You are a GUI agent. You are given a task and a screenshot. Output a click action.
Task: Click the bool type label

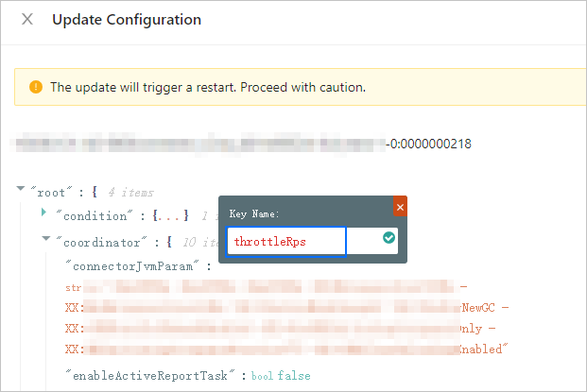[264, 376]
